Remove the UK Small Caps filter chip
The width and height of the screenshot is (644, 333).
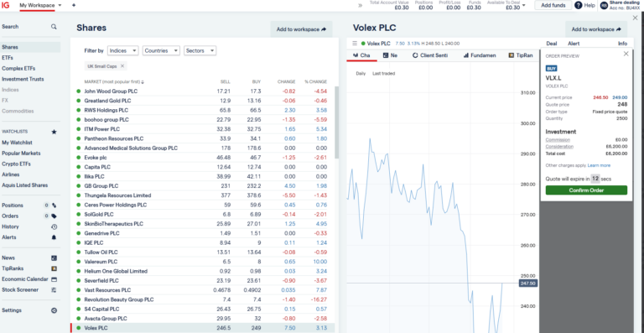click(122, 65)
